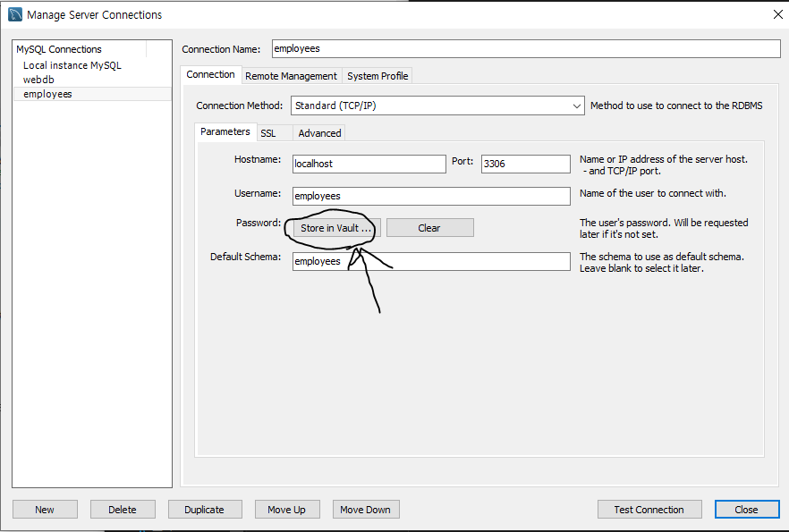Open the Remote Management tab
The image size is (789, 532).
point(291,76)
